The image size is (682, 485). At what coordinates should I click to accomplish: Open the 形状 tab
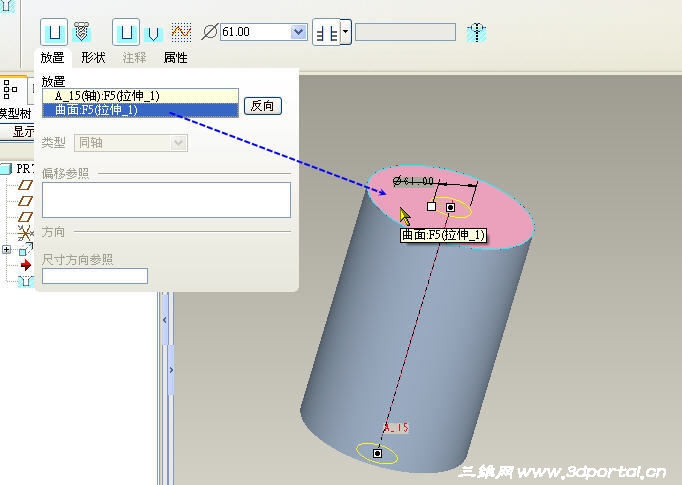coord(93,57)
